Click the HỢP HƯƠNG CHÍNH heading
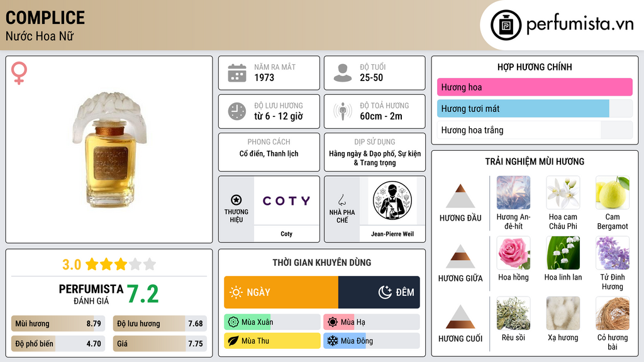Viewport: 644px width, 362px height. click(x=535, y=67)
